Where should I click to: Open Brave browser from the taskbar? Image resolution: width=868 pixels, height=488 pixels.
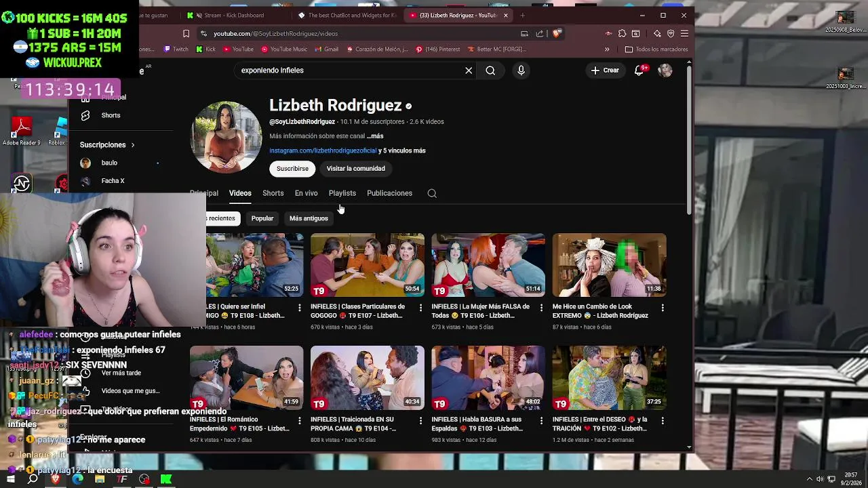point(56,479)
